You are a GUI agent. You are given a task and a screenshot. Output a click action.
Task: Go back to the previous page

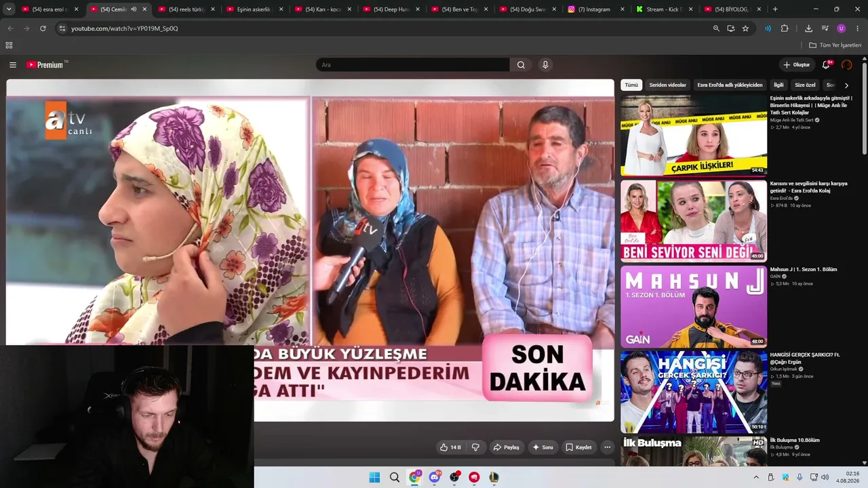click(10, 28)
